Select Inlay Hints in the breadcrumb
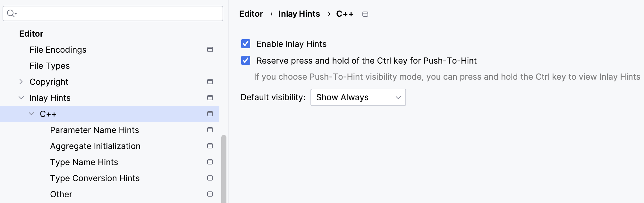The image size is (644, 203). coord(299,14)
